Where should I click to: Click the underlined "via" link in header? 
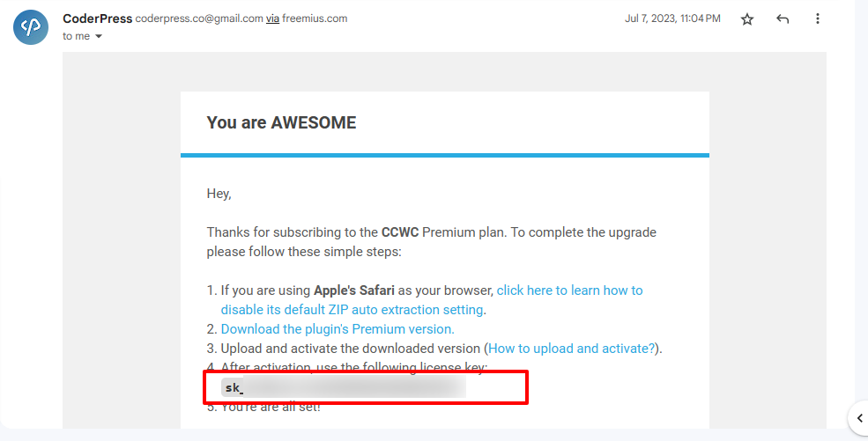pyautogui.click(x=273, y=18)
